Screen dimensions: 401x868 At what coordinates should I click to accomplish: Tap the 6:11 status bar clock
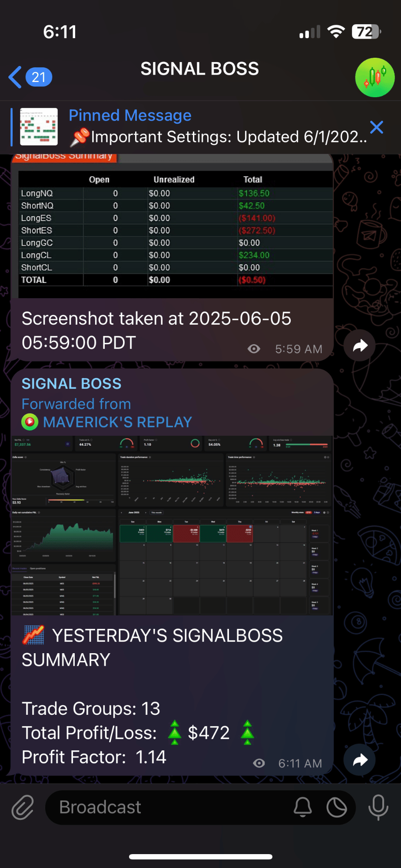60,32
